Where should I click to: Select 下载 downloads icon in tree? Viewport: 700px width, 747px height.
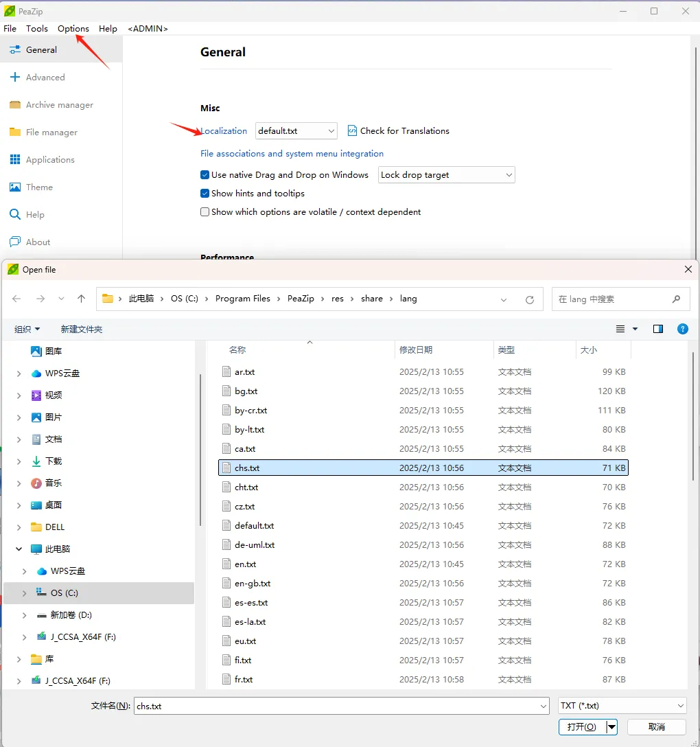(36, 461)
